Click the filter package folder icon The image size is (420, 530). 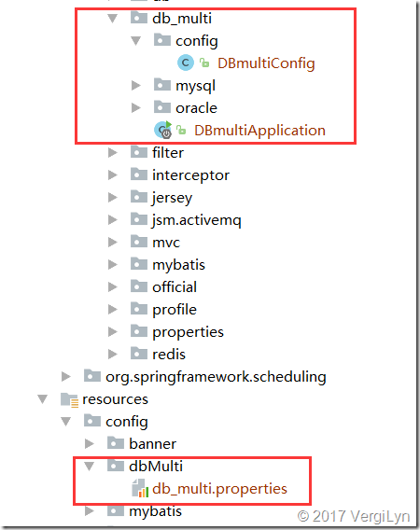click(x=139, y=152)
